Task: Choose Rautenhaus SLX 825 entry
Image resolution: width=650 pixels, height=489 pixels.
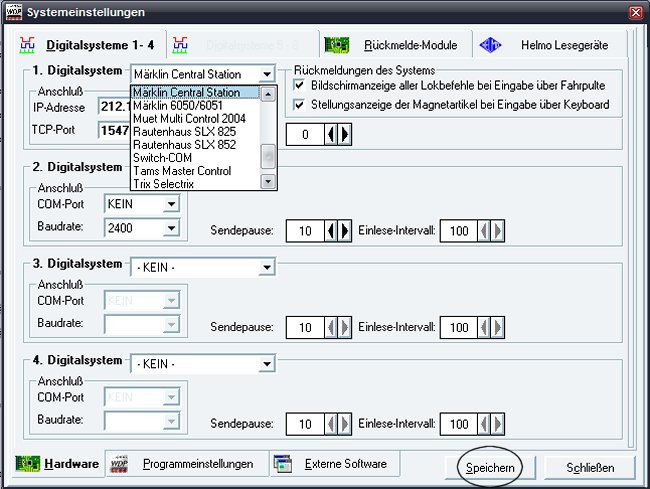Action: tap(195, 131)
